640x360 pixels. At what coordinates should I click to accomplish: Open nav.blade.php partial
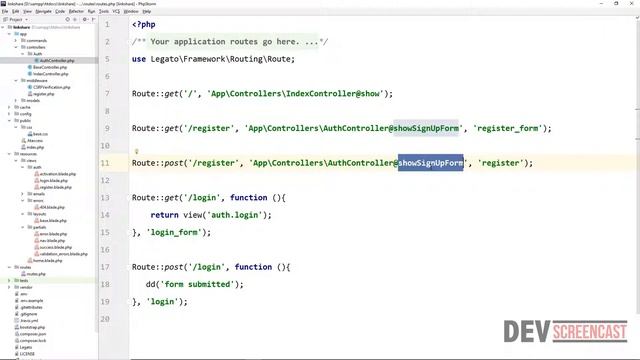pos(50,240)
